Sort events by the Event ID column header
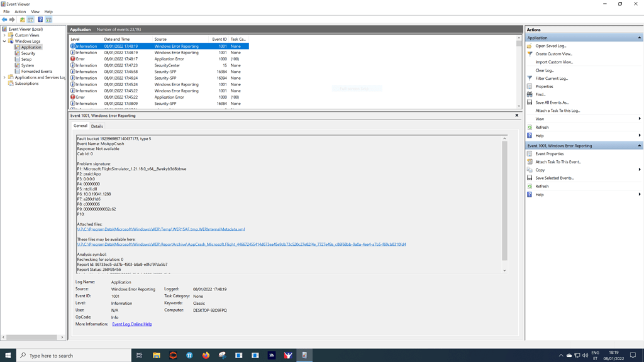 click(x=218, y=40)
